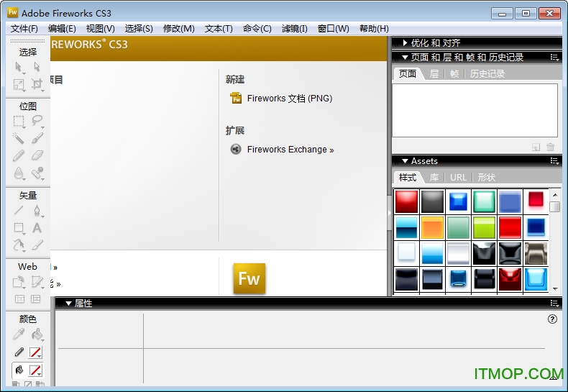Open the 帮助(H) menu
This screenshot has height=392, width=568.
[374, 29]
